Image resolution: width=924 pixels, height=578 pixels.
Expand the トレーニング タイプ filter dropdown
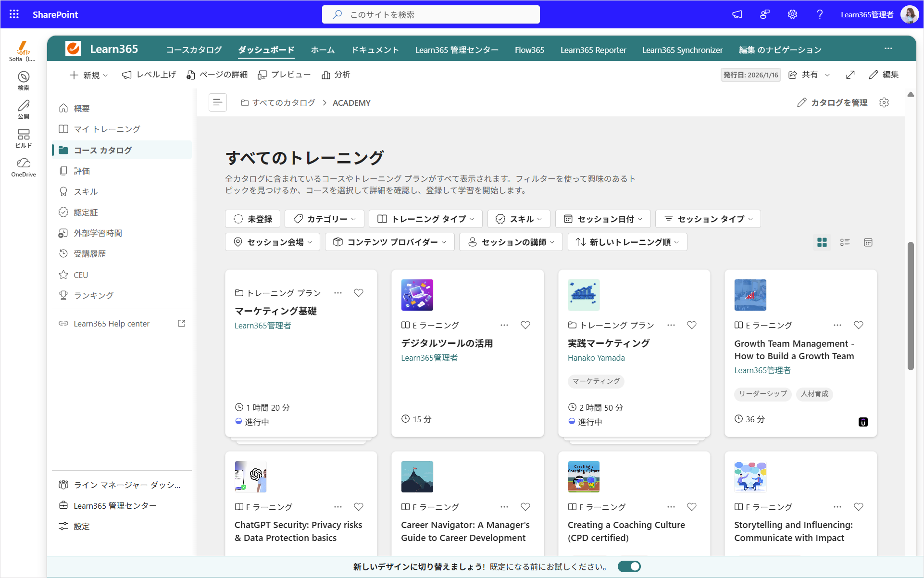tap(426, 219)
